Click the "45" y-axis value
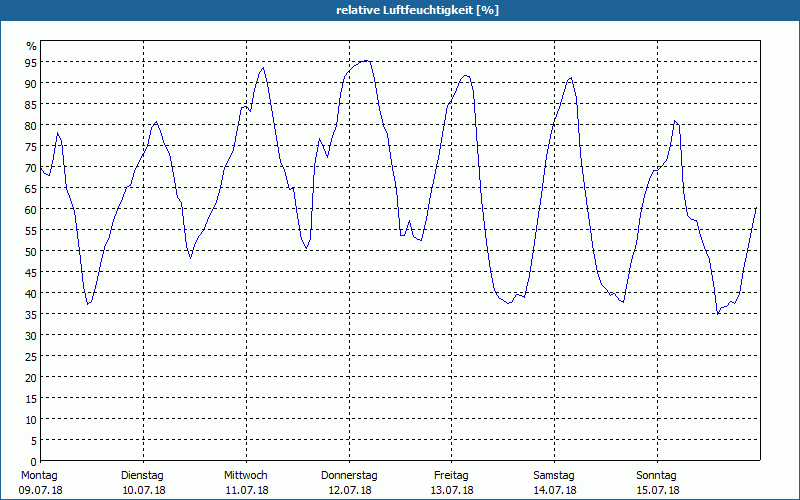This screenshot has width=800, height=500. click(31, 272)
